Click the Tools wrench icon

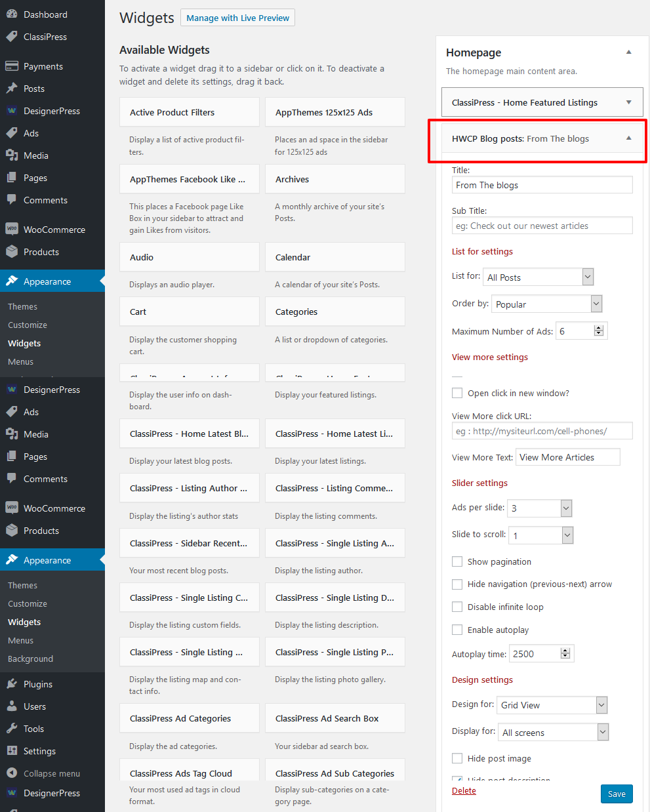[12, 729]
